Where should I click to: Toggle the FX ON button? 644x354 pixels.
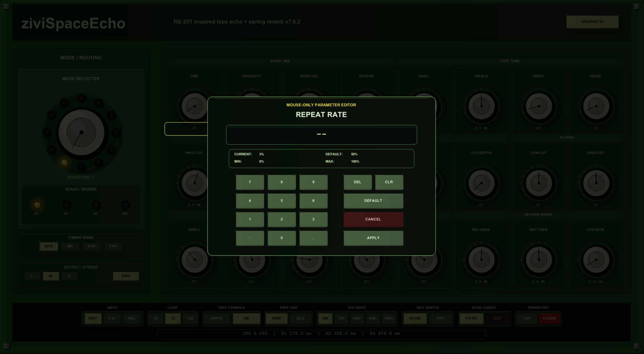coord(471,318)
